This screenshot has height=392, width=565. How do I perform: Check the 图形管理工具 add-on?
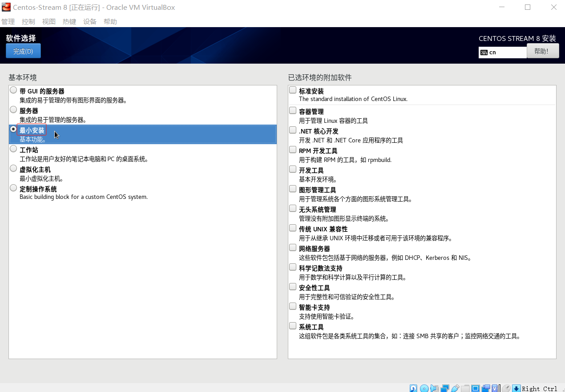(293, 189)
